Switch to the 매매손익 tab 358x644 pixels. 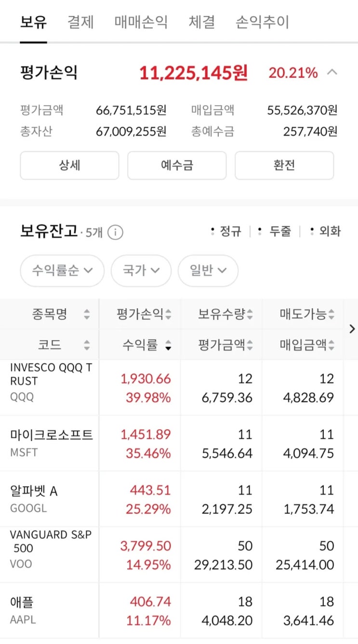[x=141, y=22]
